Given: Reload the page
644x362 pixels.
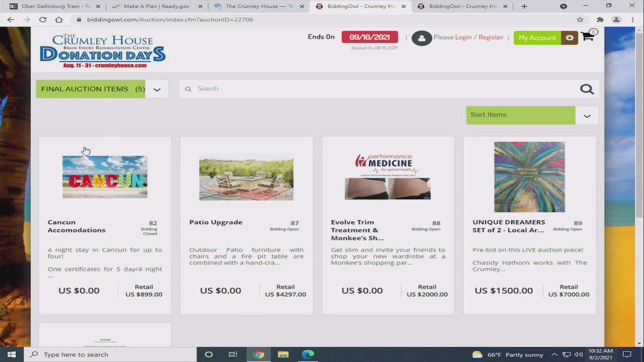Looking at the screenshot, I should 43,20.
